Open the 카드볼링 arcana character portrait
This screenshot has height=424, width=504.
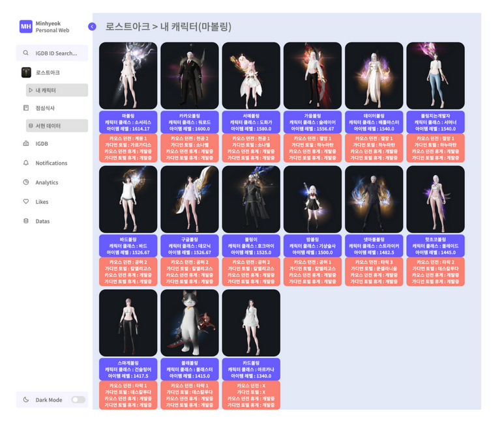click(251, 323)
